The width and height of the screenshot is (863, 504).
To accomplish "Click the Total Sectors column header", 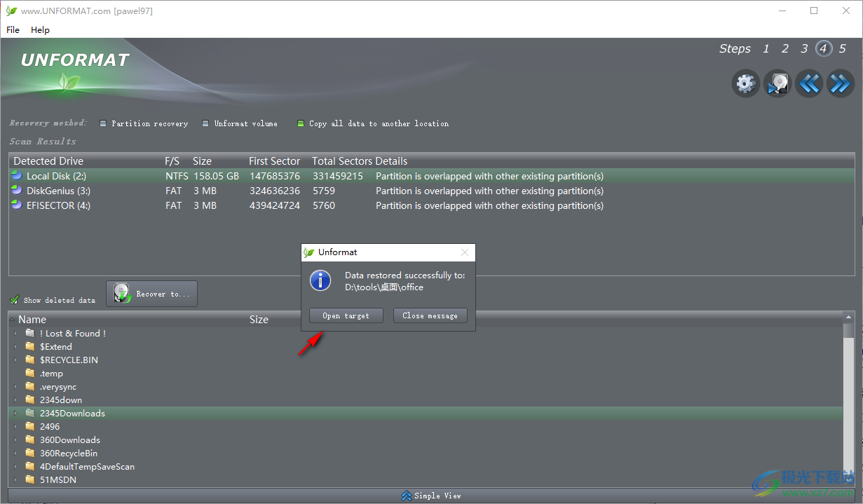I will click(342, 161).
